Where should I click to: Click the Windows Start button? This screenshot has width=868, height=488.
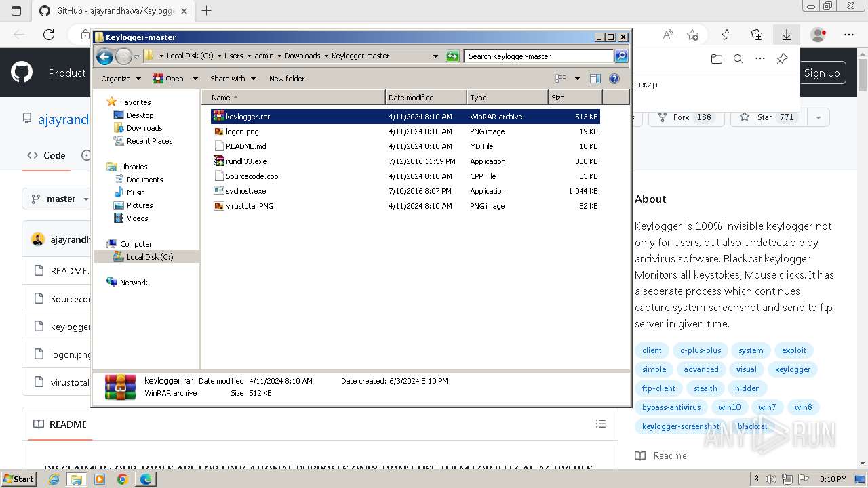(19, 479)
